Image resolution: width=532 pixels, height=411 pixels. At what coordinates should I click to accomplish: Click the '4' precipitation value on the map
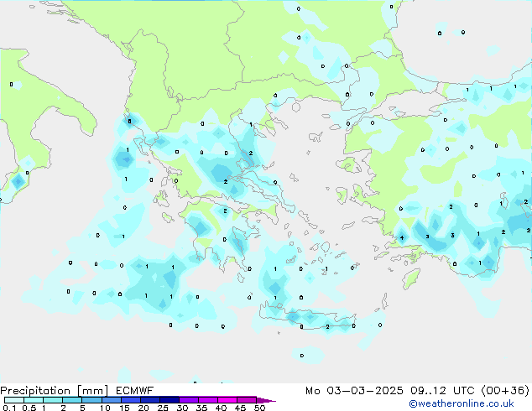click(x=402, y=237)
